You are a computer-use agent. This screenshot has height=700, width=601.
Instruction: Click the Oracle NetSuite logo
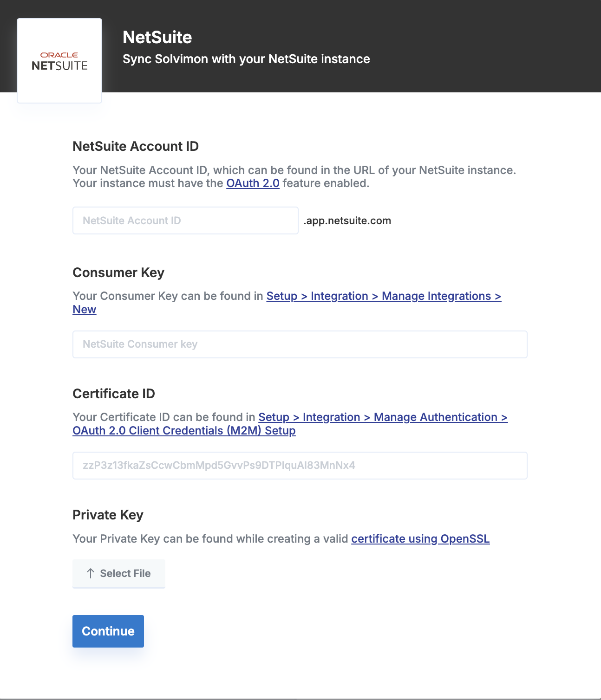tap(59, 61)
